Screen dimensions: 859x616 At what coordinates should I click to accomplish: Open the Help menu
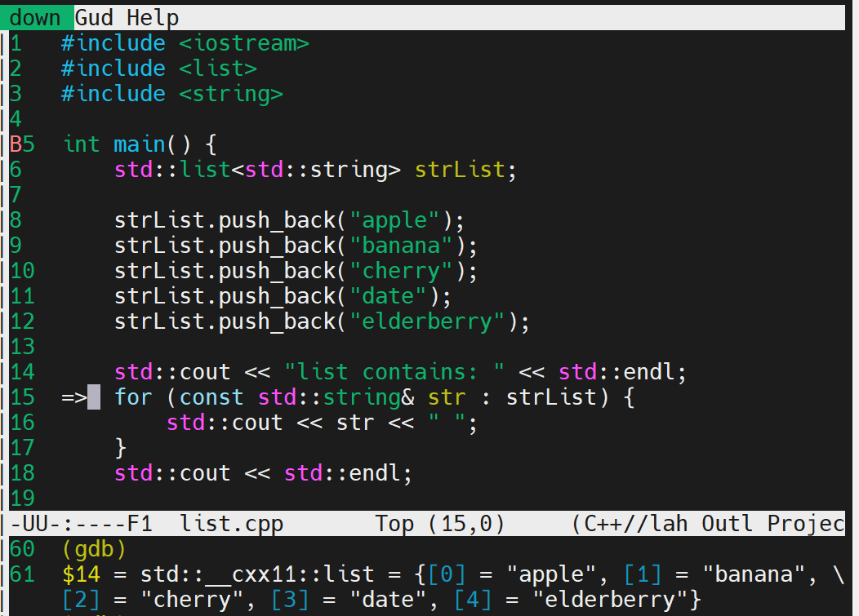153,18
